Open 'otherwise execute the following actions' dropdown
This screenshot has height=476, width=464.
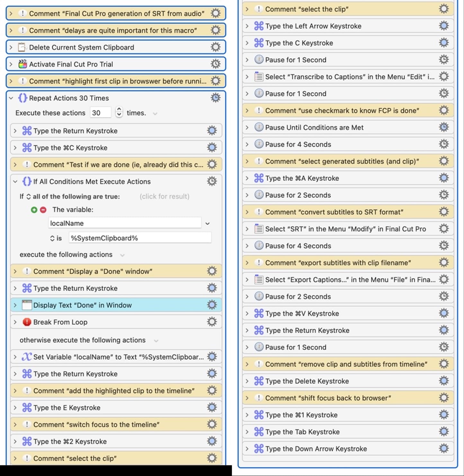156,341
